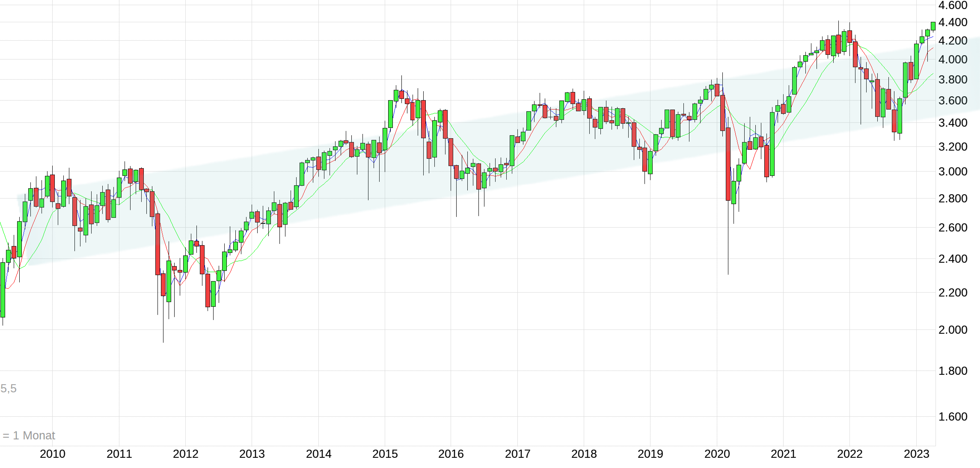This screenshot has width=980, height=468.
Task: Click the 4.600 price axis label
Action: (x=953, y=6)
